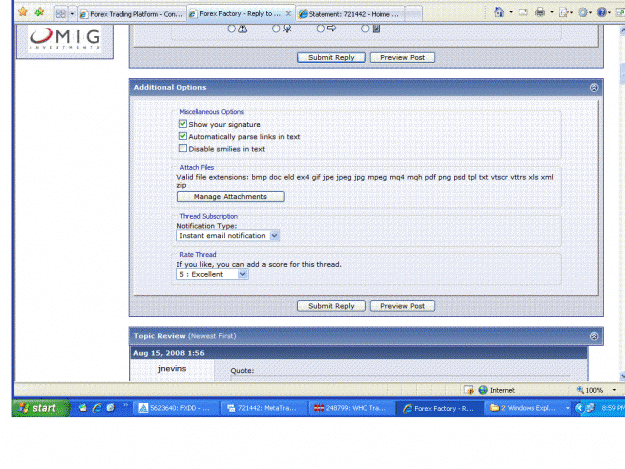This screenshot has height=469, width=625.
Task: Switch to Forex Trading Platform tab
Action: click(x=132, y=14)
